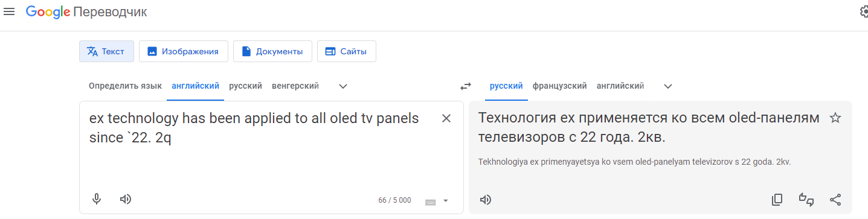Open the settings gear
This screenshot has height=219, width=868.
864,12
